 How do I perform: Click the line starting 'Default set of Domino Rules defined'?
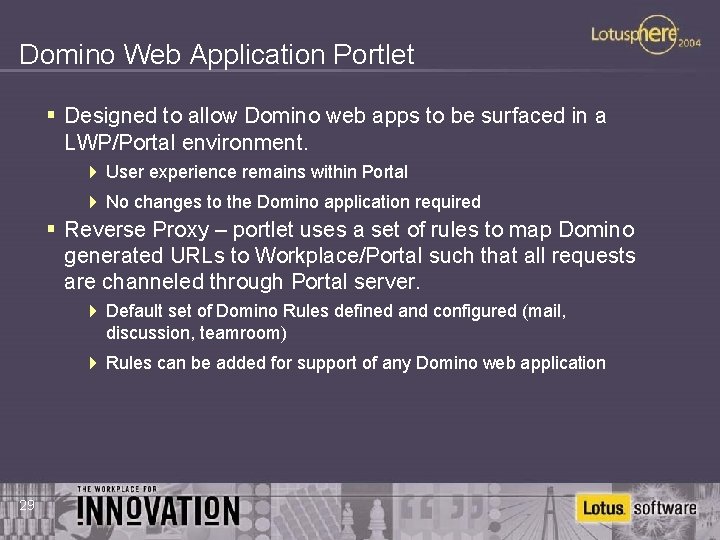click(336, 311)
